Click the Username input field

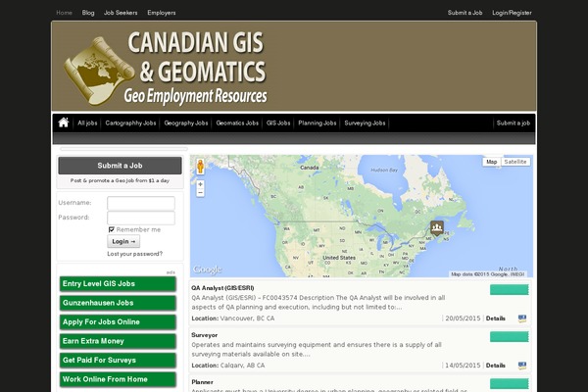141,203
